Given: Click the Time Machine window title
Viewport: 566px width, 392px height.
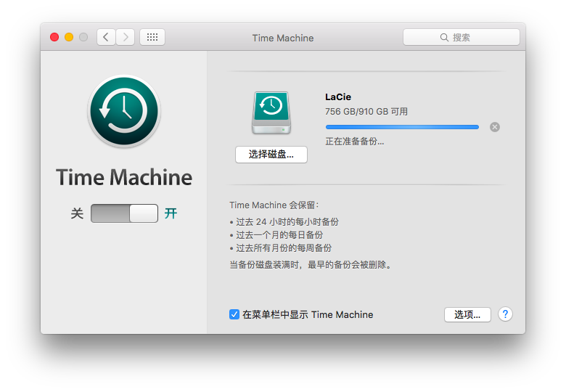Looking at the screenshot, I should coord(283,38).
